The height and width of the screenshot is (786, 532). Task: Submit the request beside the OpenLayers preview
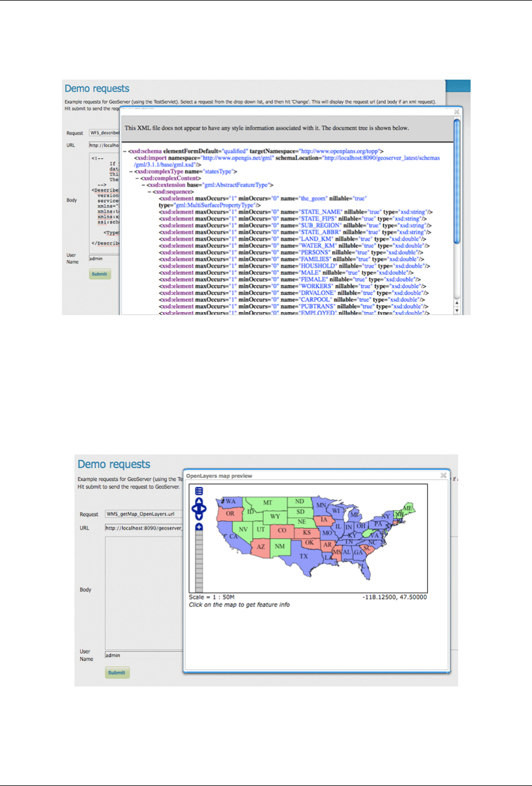[117, 672]
